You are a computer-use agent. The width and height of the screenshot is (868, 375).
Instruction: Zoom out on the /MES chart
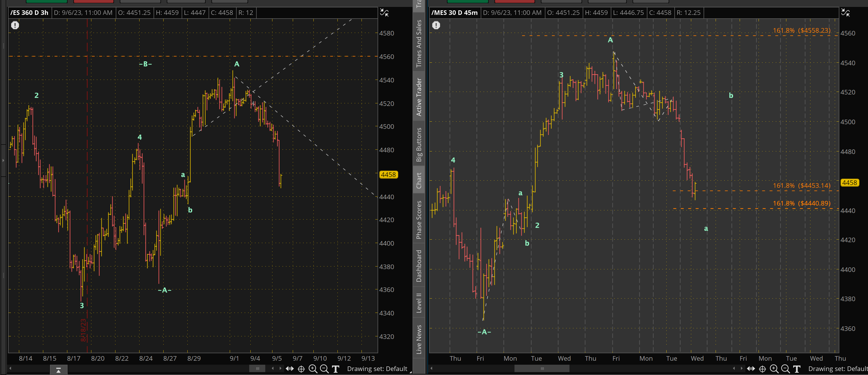pyautogui.click(x=785, y=369)
